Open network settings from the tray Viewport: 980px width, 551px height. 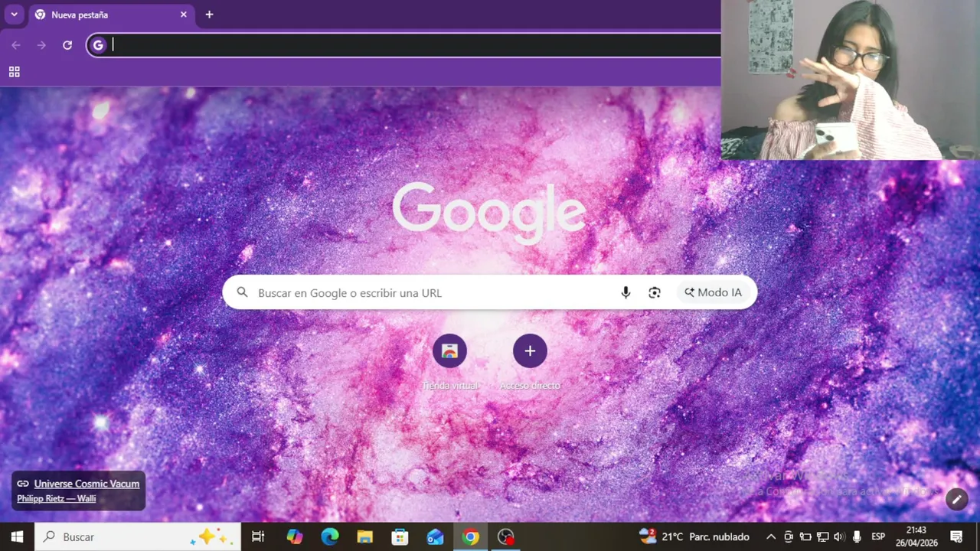click(823, 537)
